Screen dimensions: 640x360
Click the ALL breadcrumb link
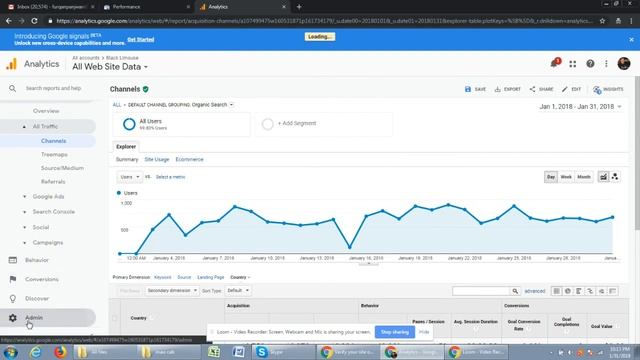[117, 105]
